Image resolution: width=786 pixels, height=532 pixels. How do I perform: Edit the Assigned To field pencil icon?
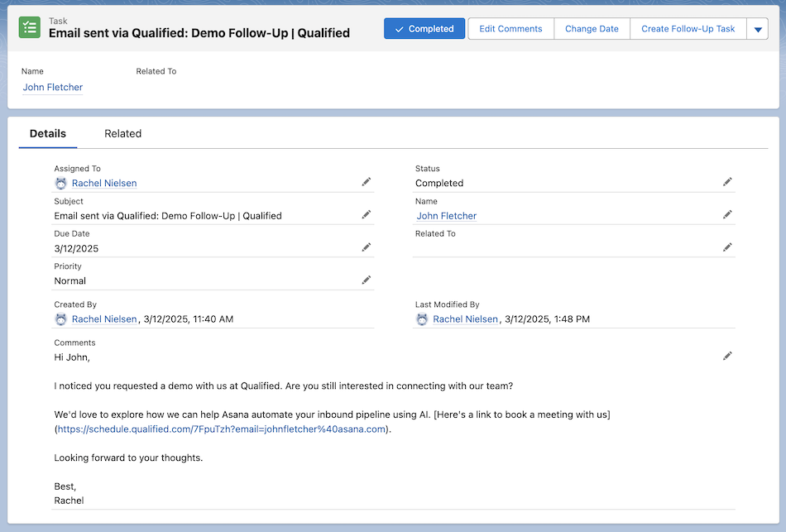367,182
